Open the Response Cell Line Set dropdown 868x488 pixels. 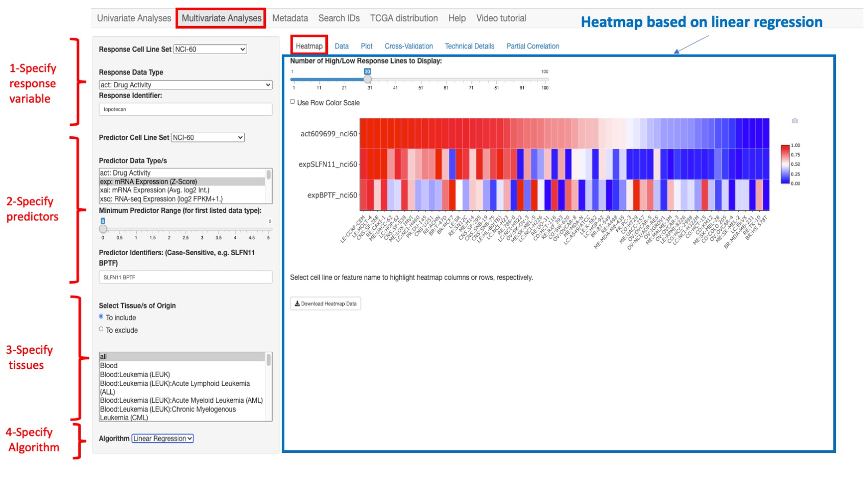click(x=209, y=50)
